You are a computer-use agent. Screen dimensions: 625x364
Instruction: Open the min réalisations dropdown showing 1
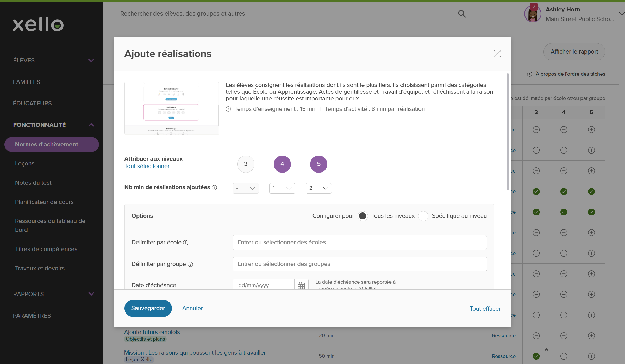pos(282,188)
